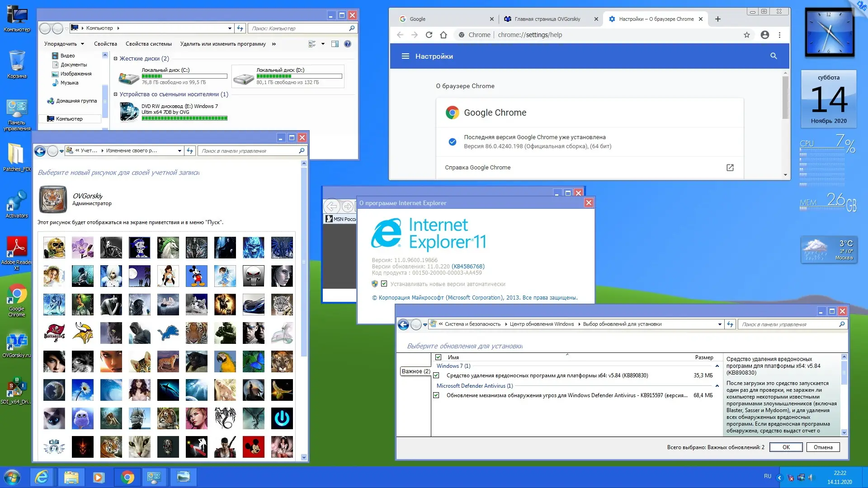Collapse the Windows 7 (1) updates group
The height and width of the screenshot is (488, 868).
717,366
